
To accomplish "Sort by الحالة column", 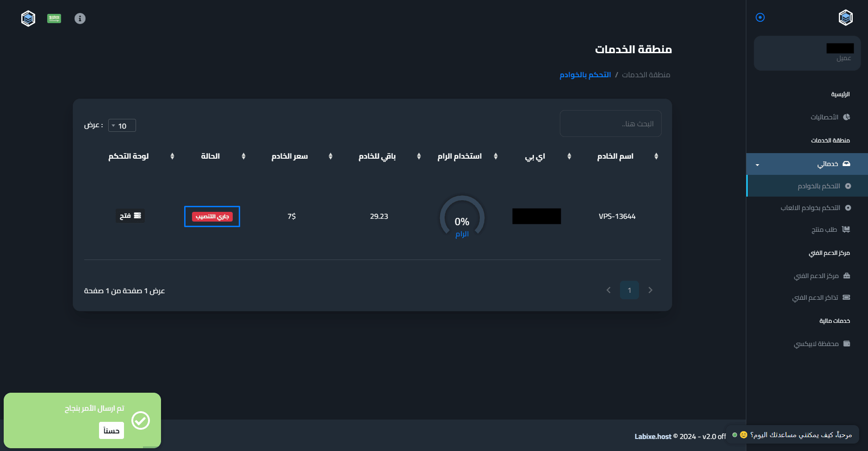I will pyautogui.click(x=243, y=156).
